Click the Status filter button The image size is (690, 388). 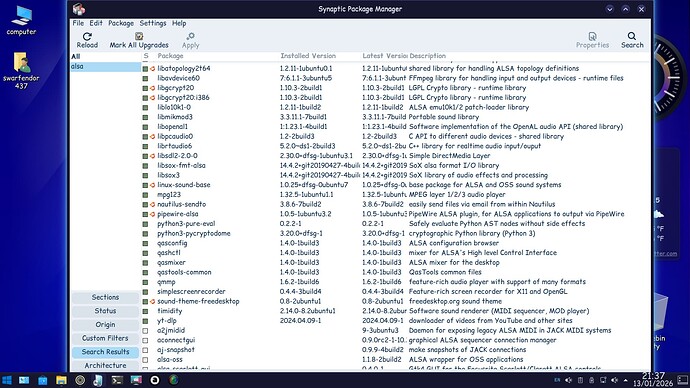(x=105, y=311)
